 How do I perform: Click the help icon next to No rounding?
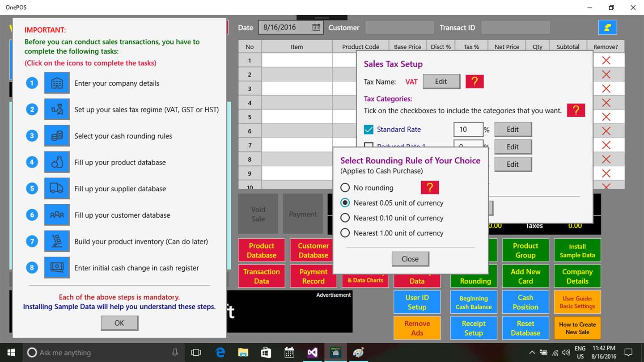pyautogui.click(x=430, y=188)
